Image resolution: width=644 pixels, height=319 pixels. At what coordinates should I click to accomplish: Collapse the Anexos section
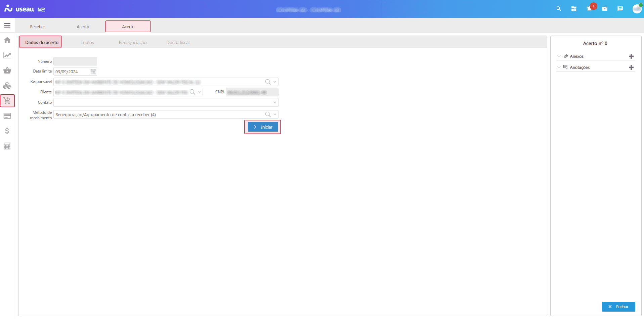point(559,56)
